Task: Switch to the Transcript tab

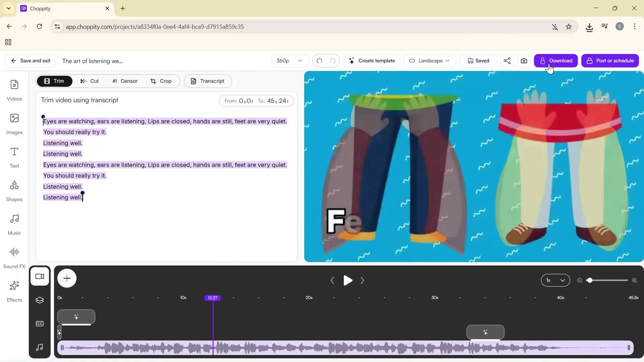Action: coord(208,81)
